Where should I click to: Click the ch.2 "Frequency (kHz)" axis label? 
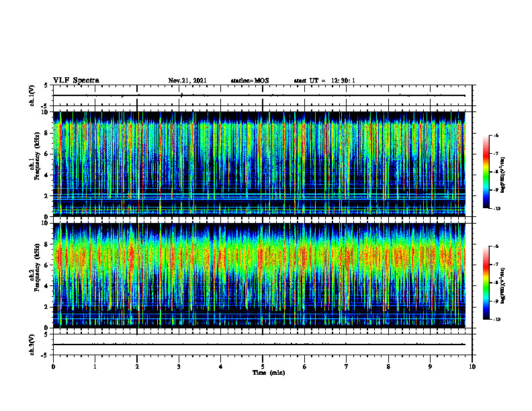pos(37,267)
